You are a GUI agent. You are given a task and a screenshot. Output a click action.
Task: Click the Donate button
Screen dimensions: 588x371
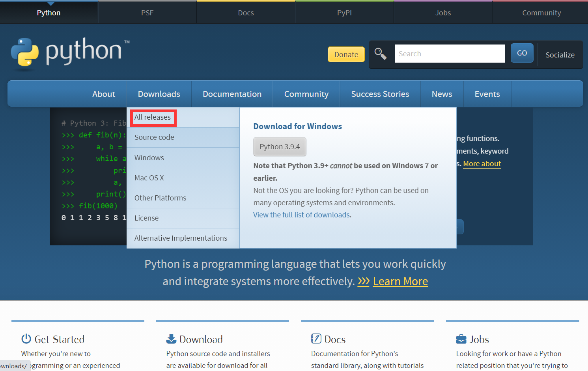pyautogui.click(x=346, y=54)
